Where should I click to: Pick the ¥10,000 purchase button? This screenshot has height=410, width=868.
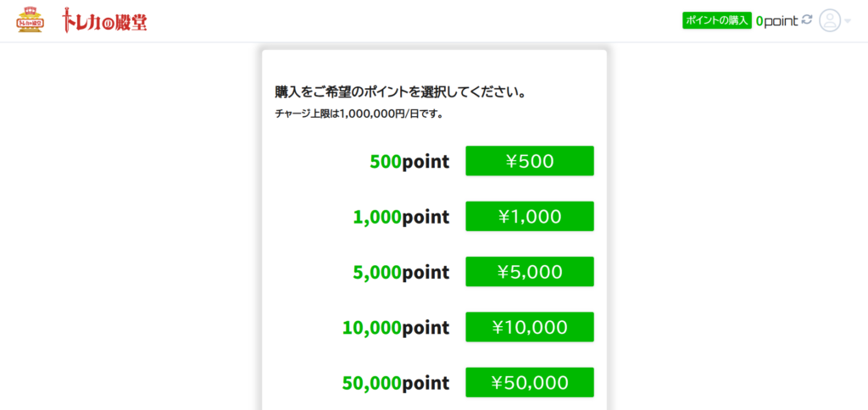[x=530, y=327]
